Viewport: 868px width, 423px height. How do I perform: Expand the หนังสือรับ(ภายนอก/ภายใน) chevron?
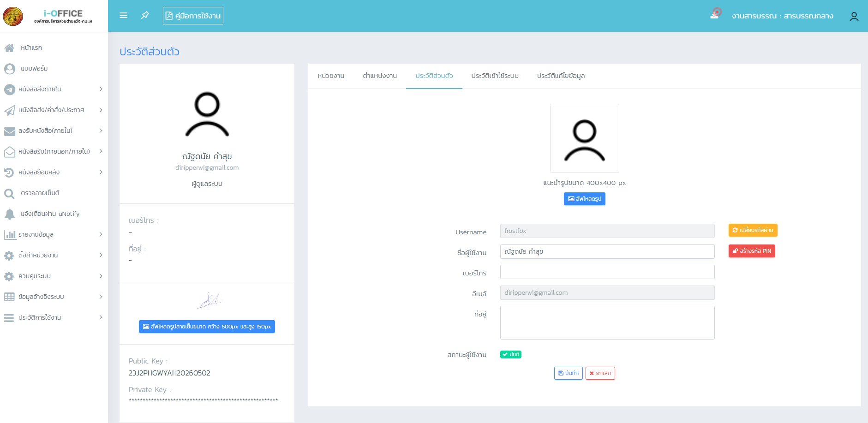click(101, 151)
